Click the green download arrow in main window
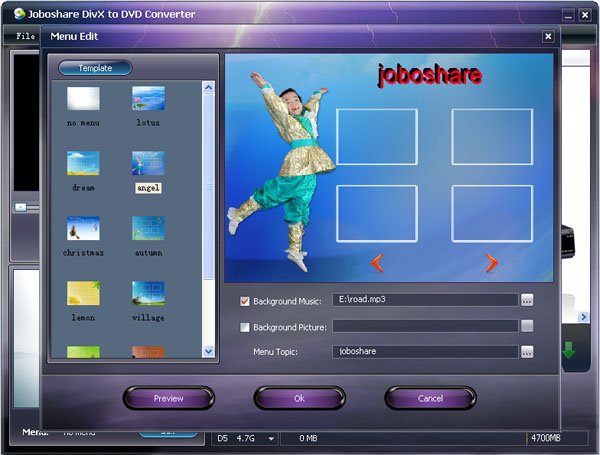600x455 pixels. coord(569,350)
